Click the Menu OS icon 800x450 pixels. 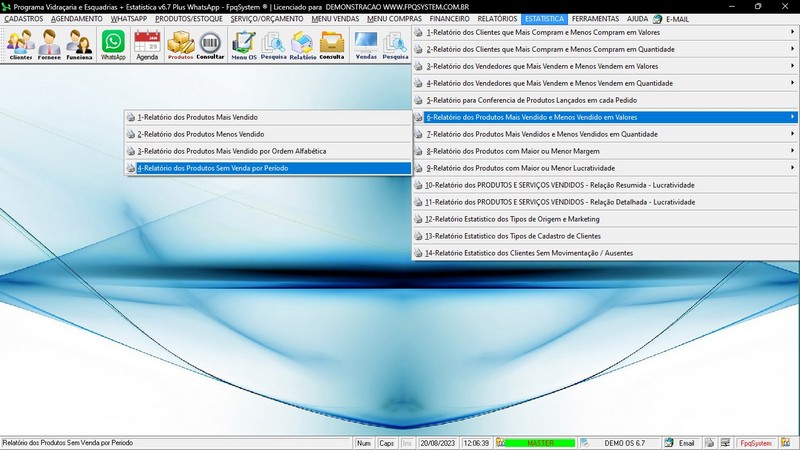point(243,45)
